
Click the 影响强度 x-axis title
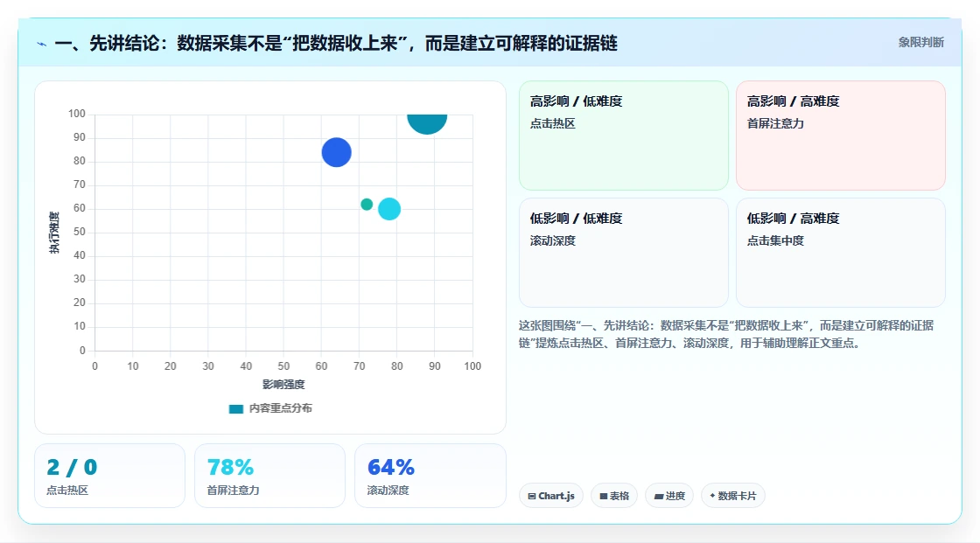point(283,384)
